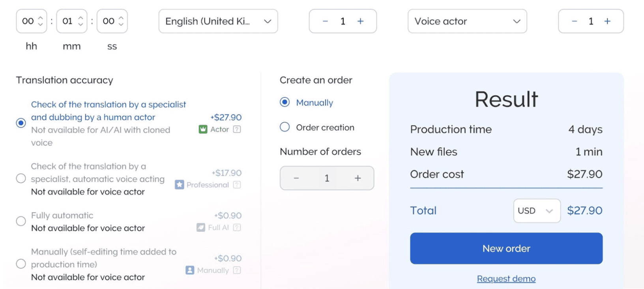Image resolution: width=644 pixels, height=289 pixels.
Task: Open help tooltip next to Manually badge
Action: [x=237, y=270]
